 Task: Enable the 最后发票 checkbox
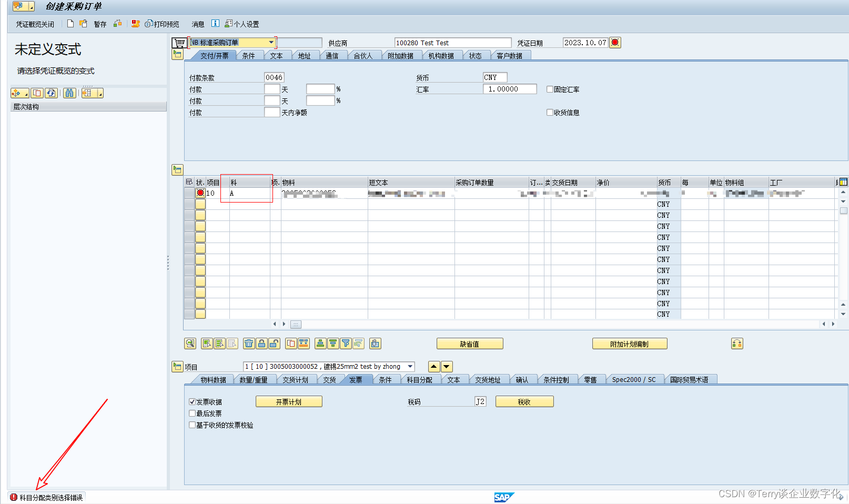(193, 413)
